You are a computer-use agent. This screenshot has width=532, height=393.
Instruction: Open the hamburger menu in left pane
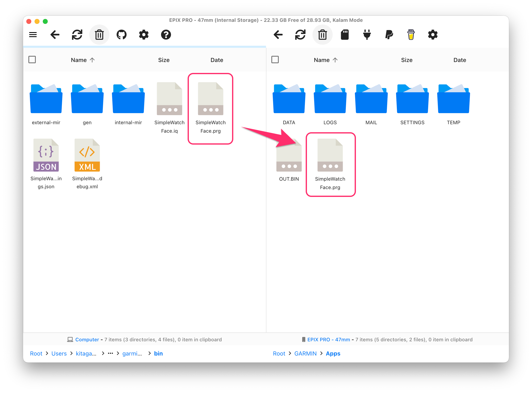coord(33,35)
